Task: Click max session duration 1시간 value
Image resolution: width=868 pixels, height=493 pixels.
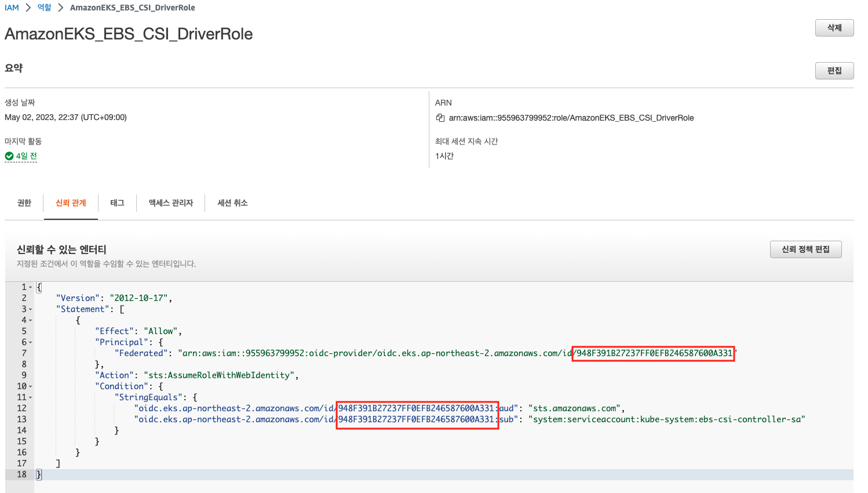Action: [444, 156]
